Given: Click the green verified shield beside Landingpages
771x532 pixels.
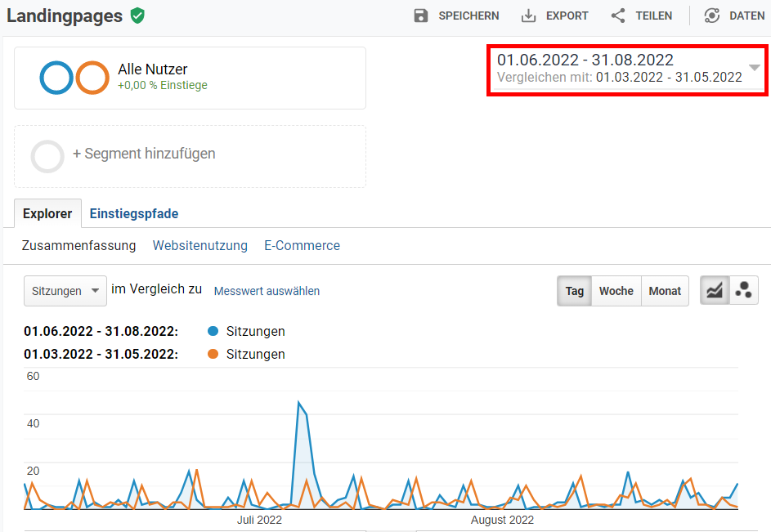Looking at the screenshot, I should [137, 15].
